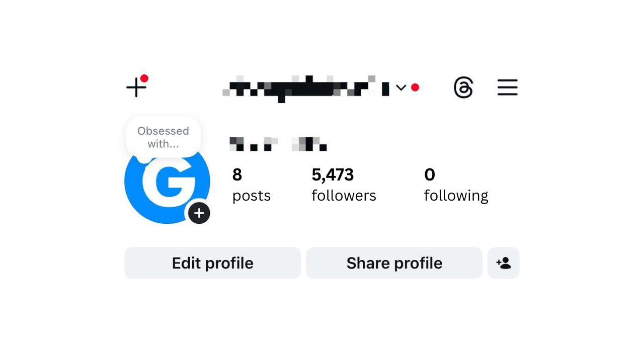Screen dimensions: 644x362
Task: Click the blue G profile picture
Action: click(x=164, y=187)
